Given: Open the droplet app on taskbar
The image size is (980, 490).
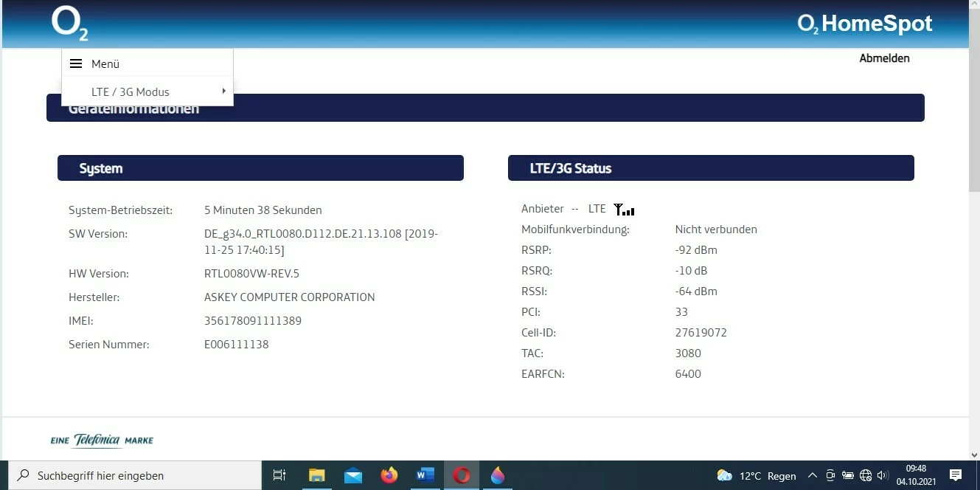Looking at the screenshot, I should click(x=498, y=475).
